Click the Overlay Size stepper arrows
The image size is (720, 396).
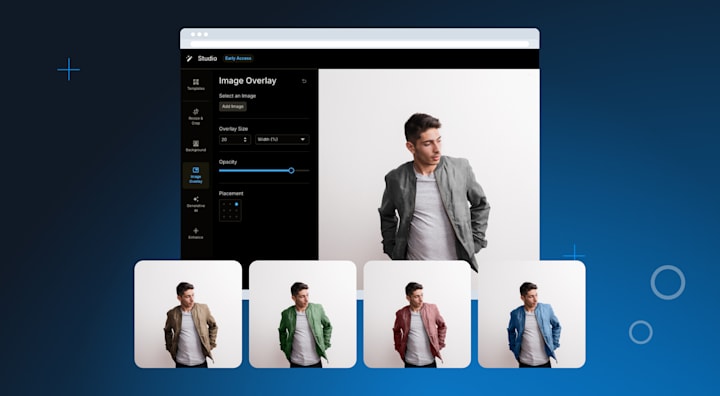pos(245,139)
